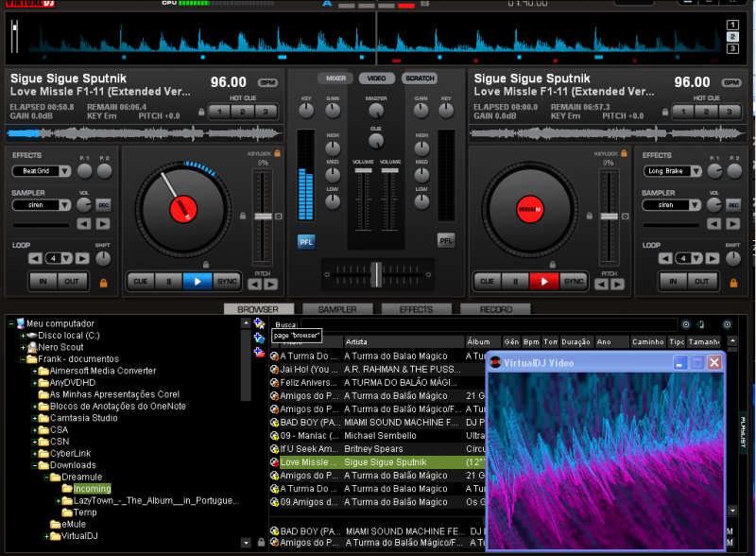Image resolution: width=756 pixels, height=556 pixels.
Task: Set loop OUT on the right deck
Action: click(702, 282)
